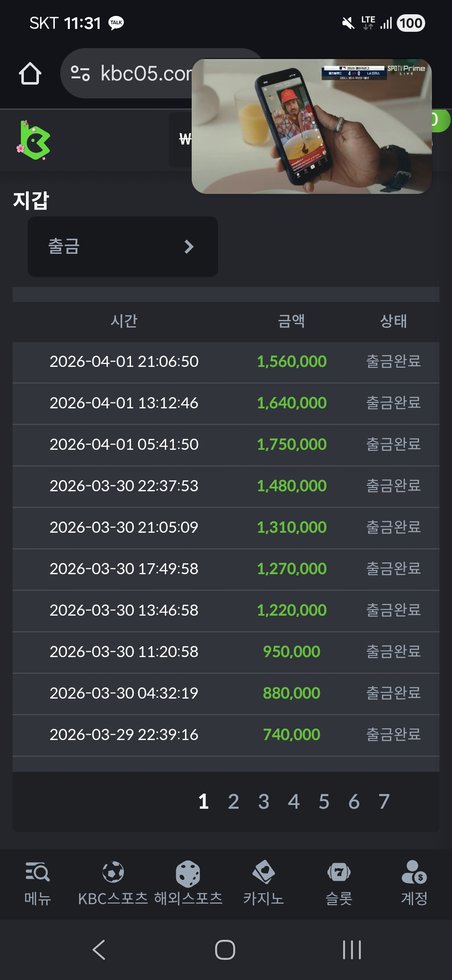This screenshot has width=452, height=980.
Task: Open 해외스포츠 dice icon
Action: 188,873
